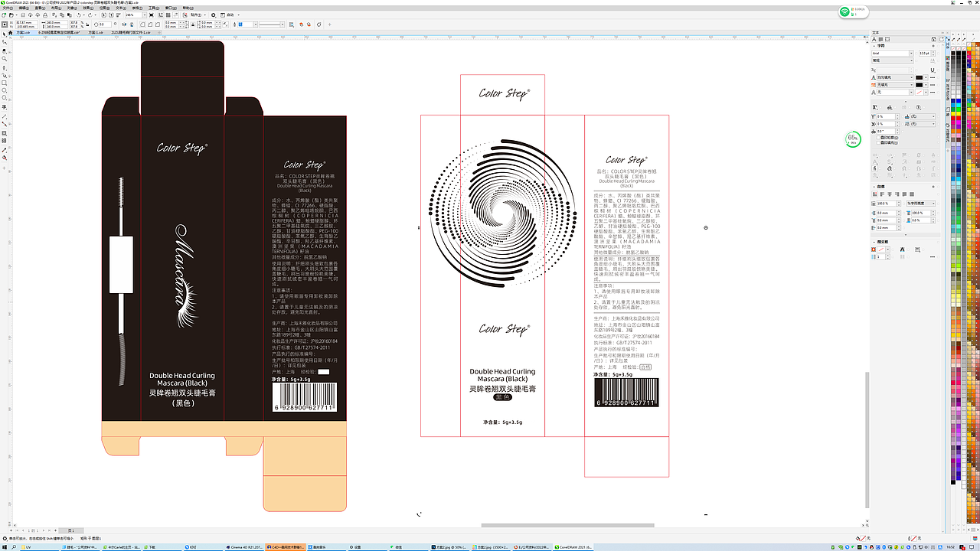Switch to 6-Z998 document tab

click(59, 33)
